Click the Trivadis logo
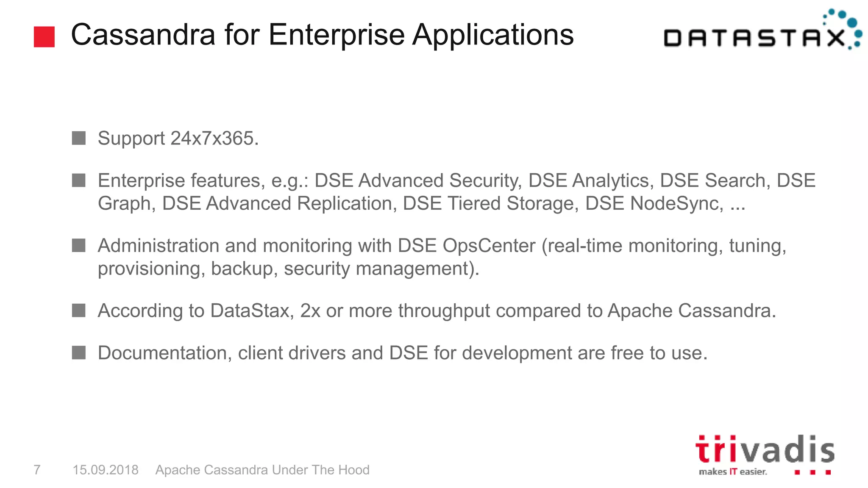868x488 pixels. coord(765,455)
